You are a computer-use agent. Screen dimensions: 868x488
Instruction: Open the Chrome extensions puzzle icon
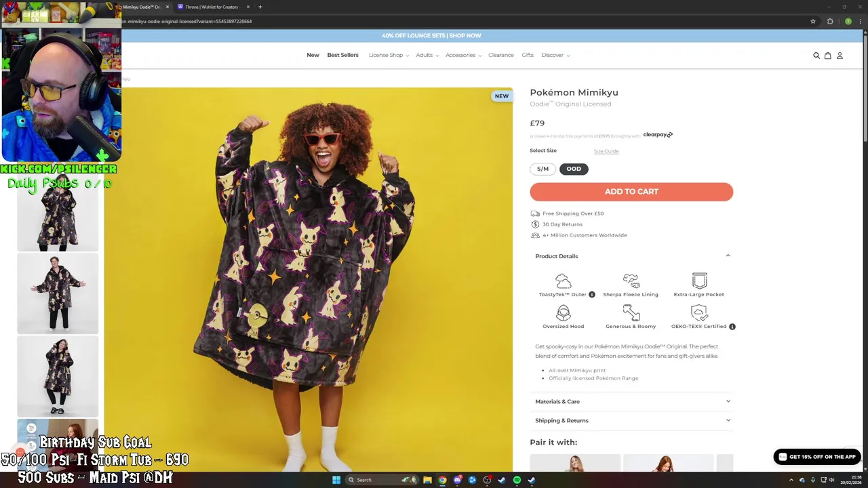pyautogui.click(x=830, y=21)
